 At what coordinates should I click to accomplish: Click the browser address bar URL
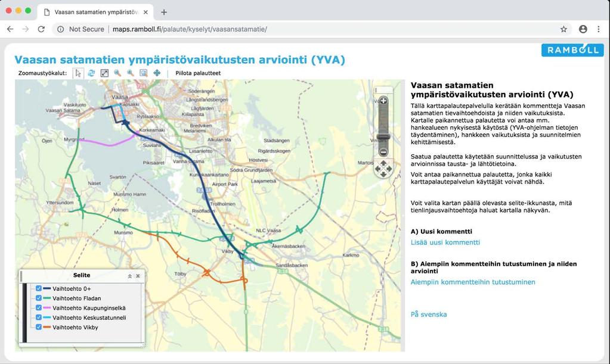pos(190,29)
